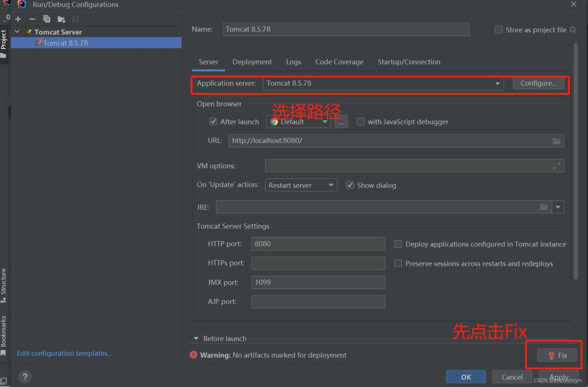Select Tomcat 8.5.78 configuration in tree
The width and height of the screenshot is (588, 387).
[x=96, y=43]
